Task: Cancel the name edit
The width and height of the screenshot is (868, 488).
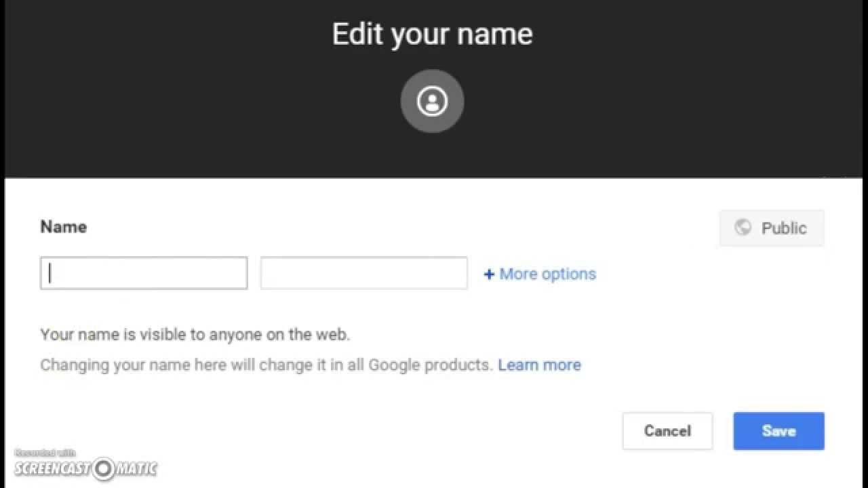Action: click(x=667, y=431)
